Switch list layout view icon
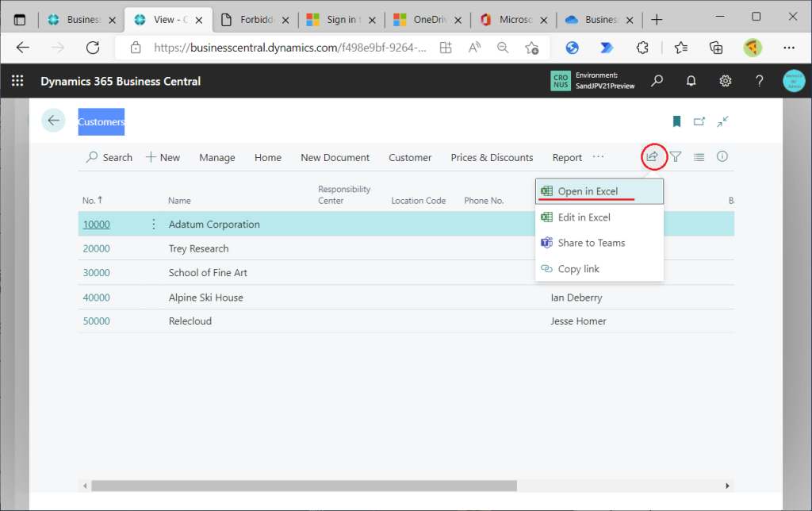The image size is (812, 511). pos(699,157)
